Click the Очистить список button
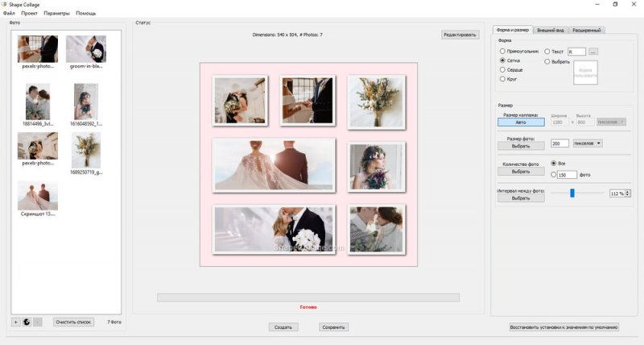The width and height of the screenshot is (644, 345). [74, 322]
